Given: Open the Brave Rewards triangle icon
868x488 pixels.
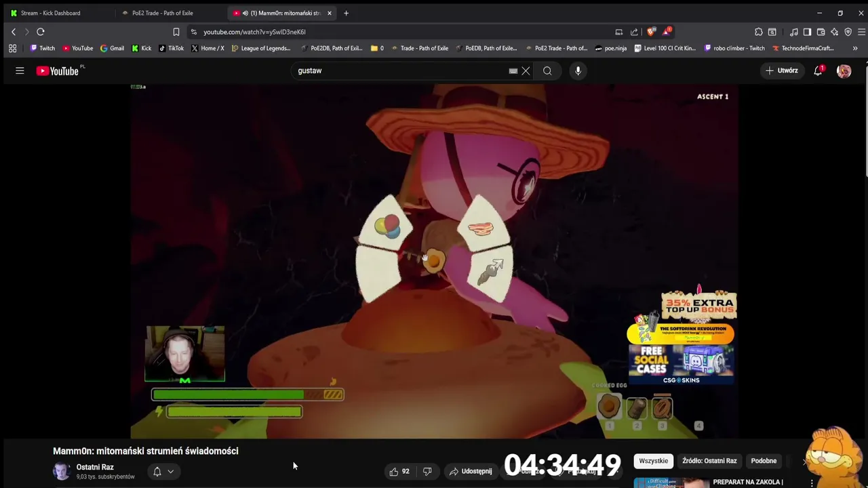Looking at the screenshot, I should (x=667, y=32).
